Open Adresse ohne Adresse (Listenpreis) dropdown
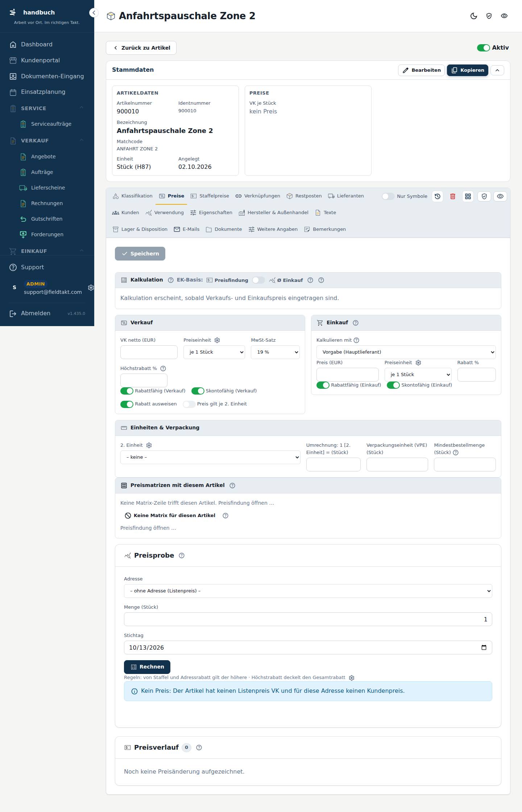The height and width of the screenshot is (812, 522). point(308,591)
